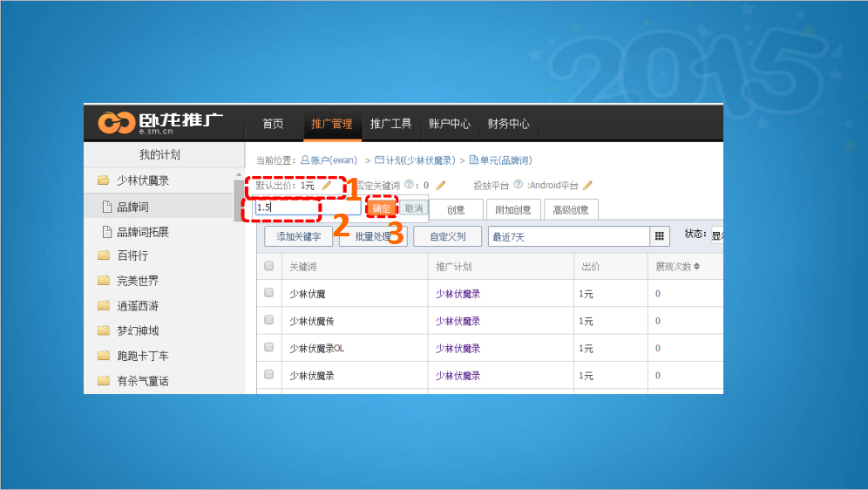
Task: Click the help icon next to 投放平台
Action: coord(518,185)
